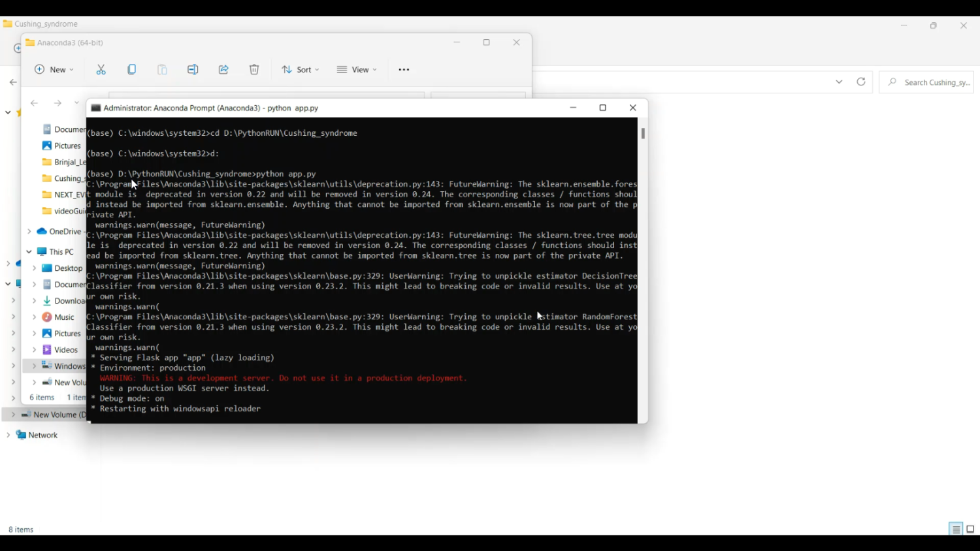Expand the address bar history dropdown chevron

(x=839, y=82)
